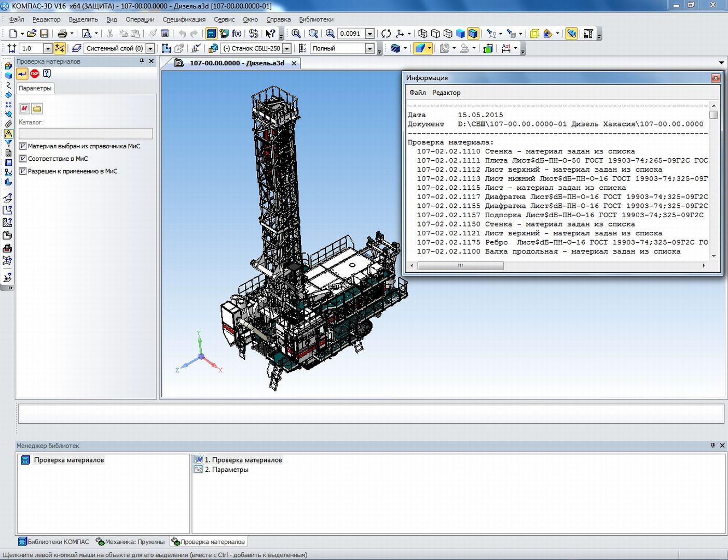
Task: Toggle 'Разрешен к применению в МиС' checkbox
Action: 23,171
